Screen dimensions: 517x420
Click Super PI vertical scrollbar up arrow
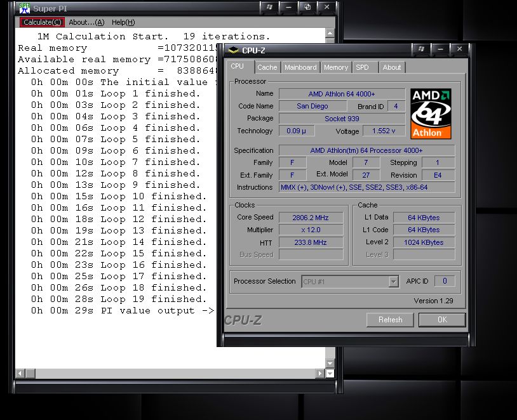pos(330,33)
